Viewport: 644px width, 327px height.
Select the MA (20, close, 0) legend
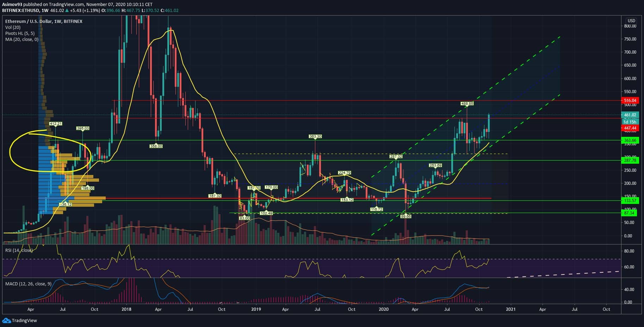[22, 40]
